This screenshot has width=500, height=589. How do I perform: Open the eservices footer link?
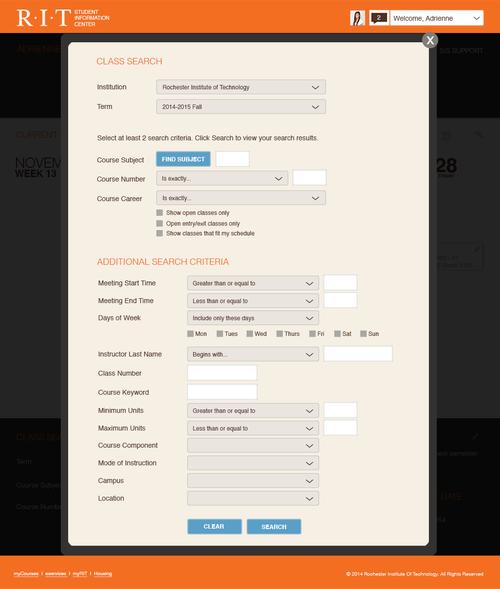pyautogui.click(x=56, y=574)
